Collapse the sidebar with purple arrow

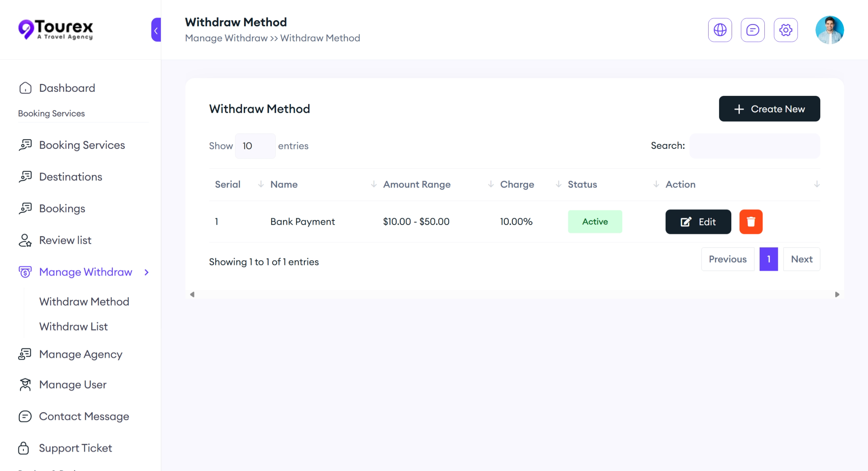[x=156, y=30]
